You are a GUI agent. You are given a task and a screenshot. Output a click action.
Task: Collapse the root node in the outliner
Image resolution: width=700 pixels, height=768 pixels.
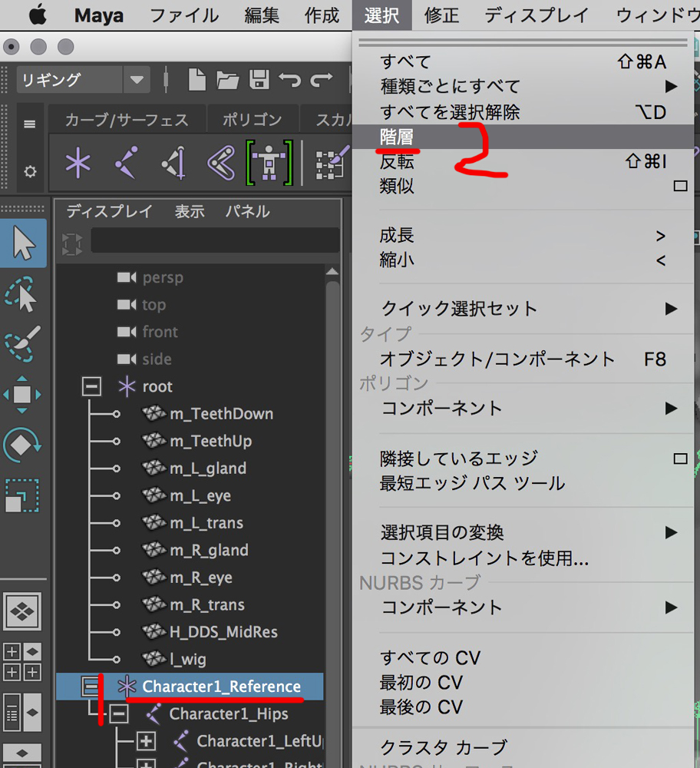(x=91, y=386)
